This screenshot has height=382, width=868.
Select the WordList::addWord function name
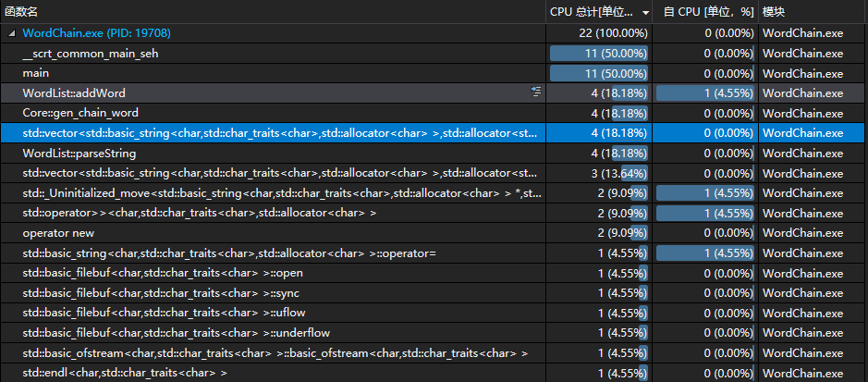pos(74,93)
